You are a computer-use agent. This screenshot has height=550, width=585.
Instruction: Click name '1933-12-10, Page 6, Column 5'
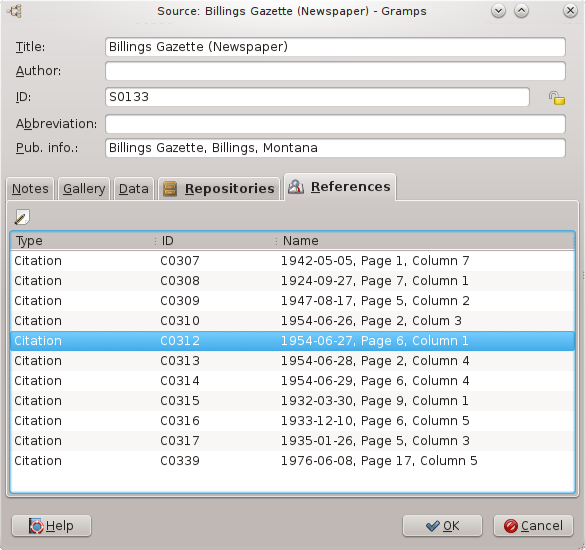(x=375, y=421)
